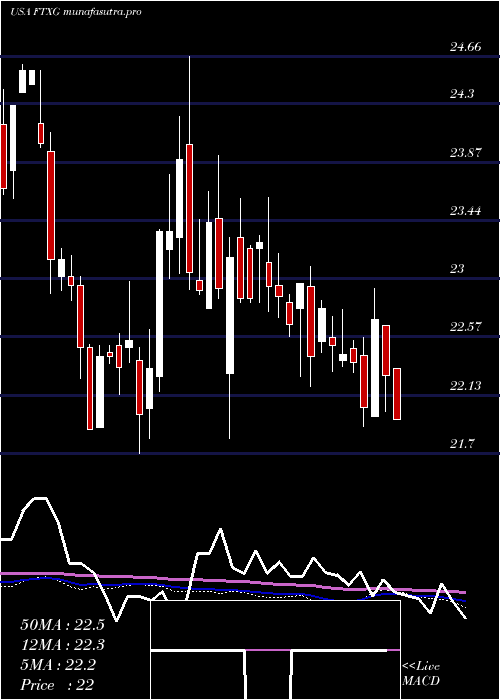This screenshot has width=500, height=700.
Task: Select the 23.87 price level label
Action: [466, 153]
